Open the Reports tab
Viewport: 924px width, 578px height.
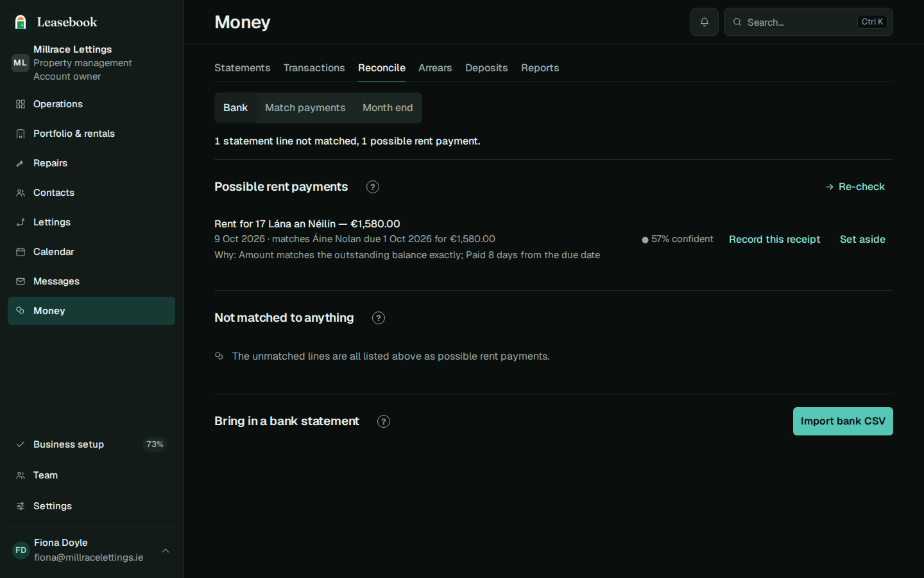pos(540,67)
